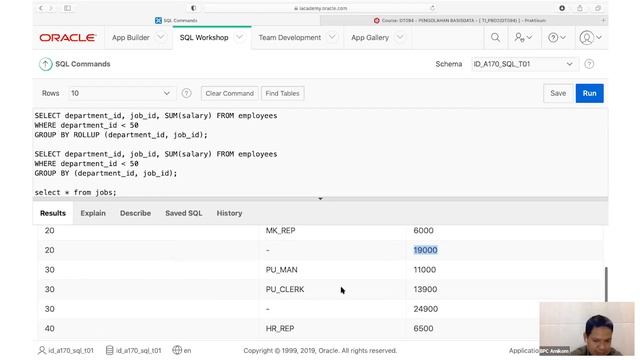Click the SQL Commands heading link
This screenshot has width=640, height=360.
pos(83,64)
